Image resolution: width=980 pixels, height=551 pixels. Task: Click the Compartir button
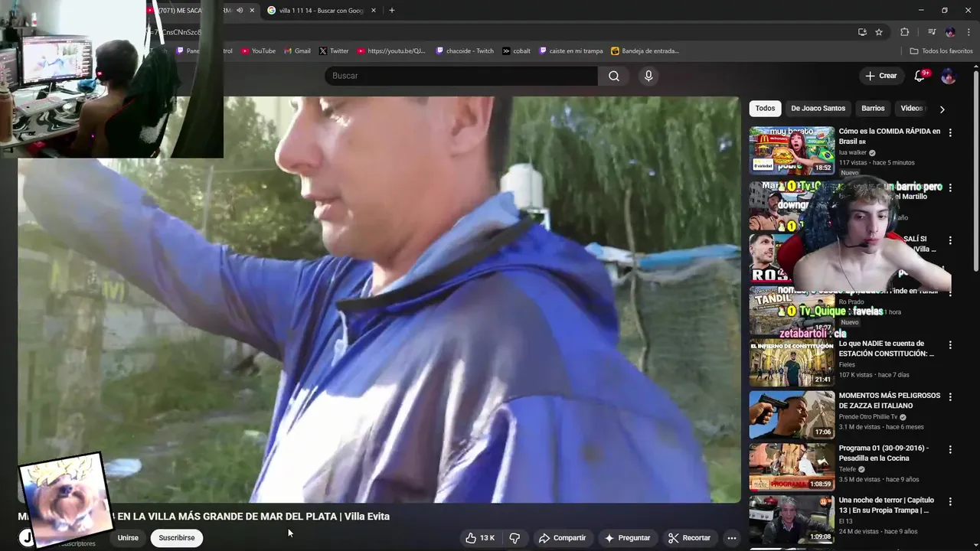point(562,538)
